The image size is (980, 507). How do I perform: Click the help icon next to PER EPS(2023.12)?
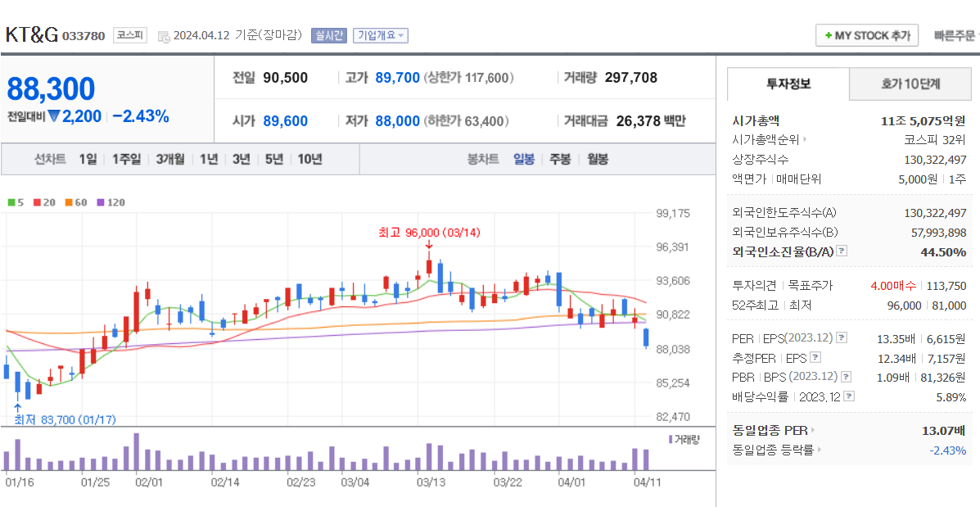tap(842, 338)
